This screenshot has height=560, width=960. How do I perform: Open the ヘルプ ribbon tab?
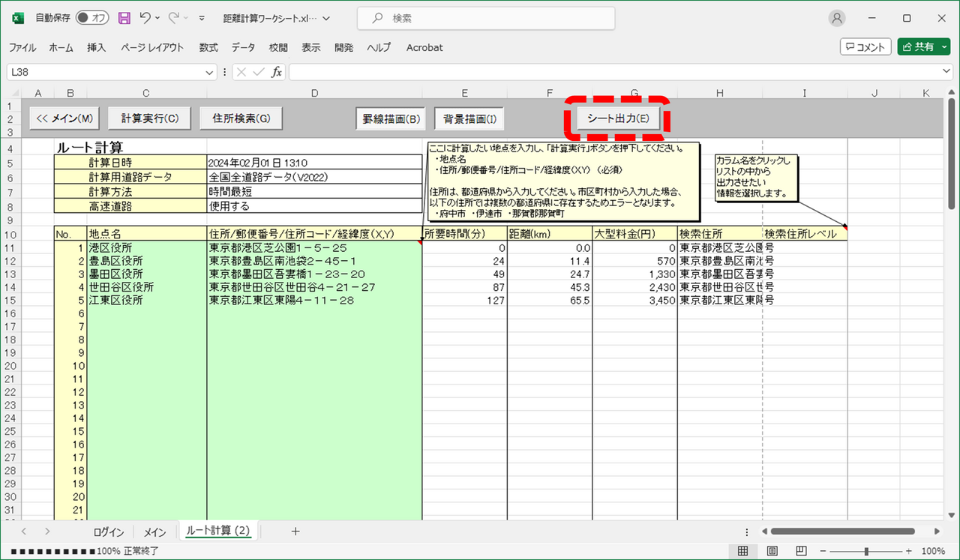click(x=379, y=47)
